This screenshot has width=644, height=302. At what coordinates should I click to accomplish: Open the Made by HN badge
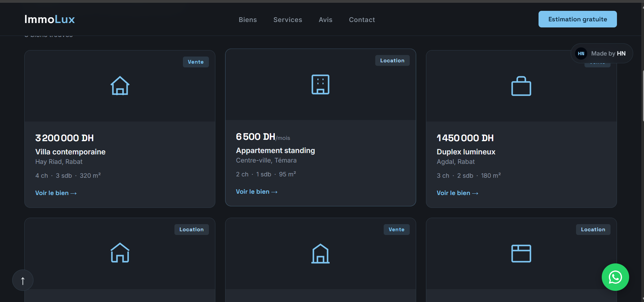[602, 53]
